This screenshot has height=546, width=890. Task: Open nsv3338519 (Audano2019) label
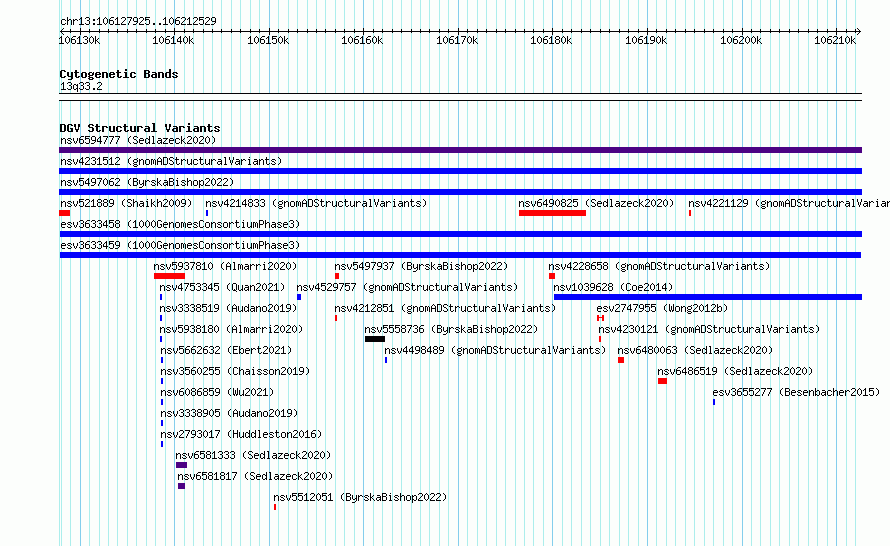point(228,308)
